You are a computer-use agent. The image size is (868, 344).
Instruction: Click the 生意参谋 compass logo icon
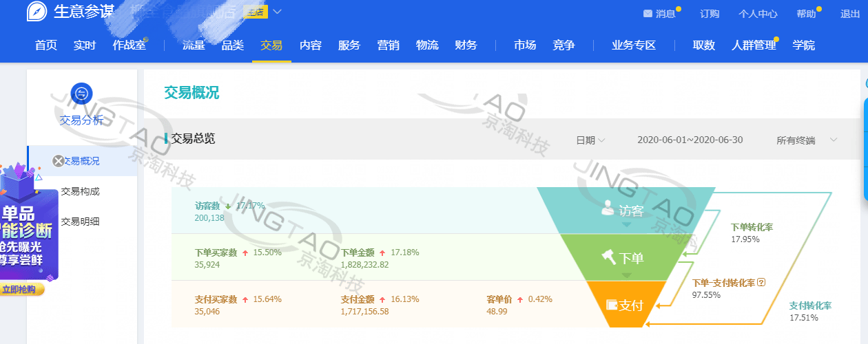pyautogui.click(x=37, y=12)
